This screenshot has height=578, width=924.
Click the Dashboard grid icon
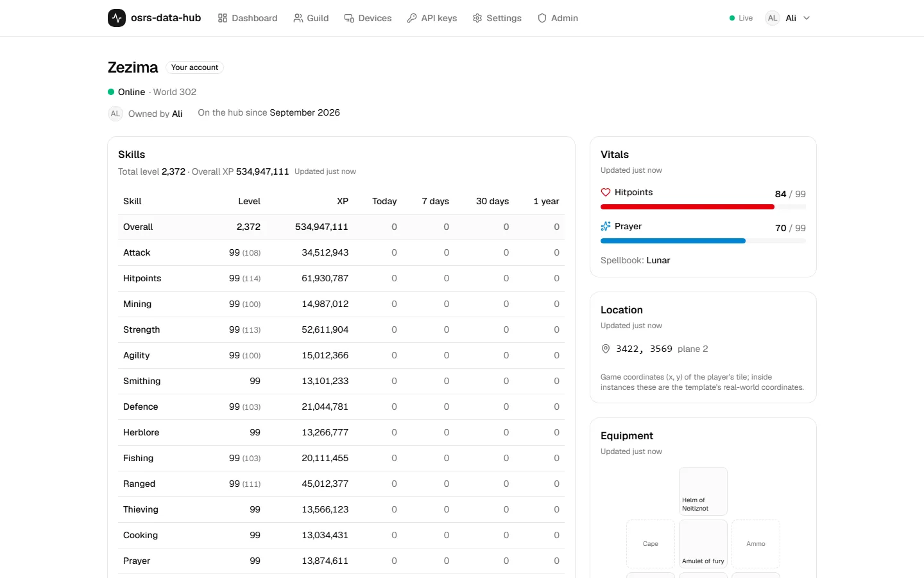(x=223, y=18)
